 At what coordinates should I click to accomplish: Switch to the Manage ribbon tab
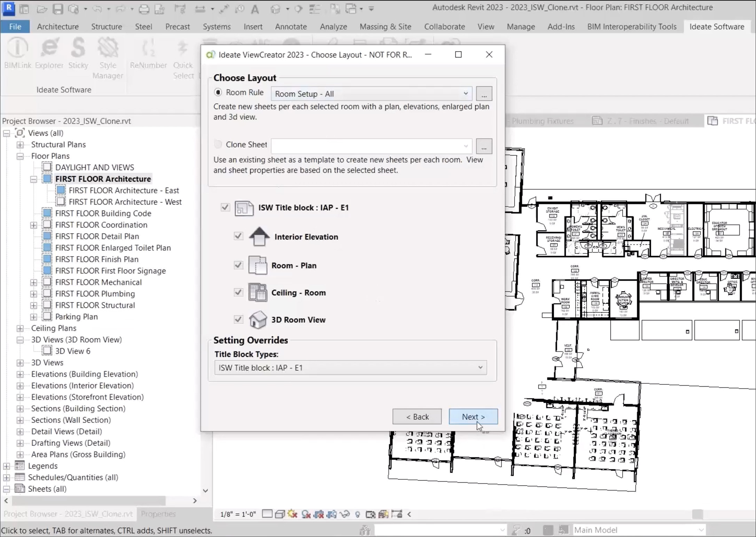point(521,27)
